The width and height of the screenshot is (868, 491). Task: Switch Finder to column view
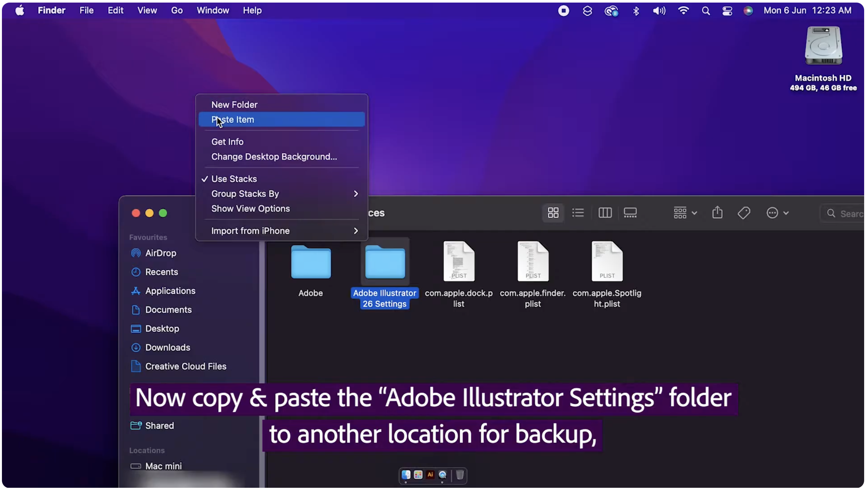coord(604,213)
